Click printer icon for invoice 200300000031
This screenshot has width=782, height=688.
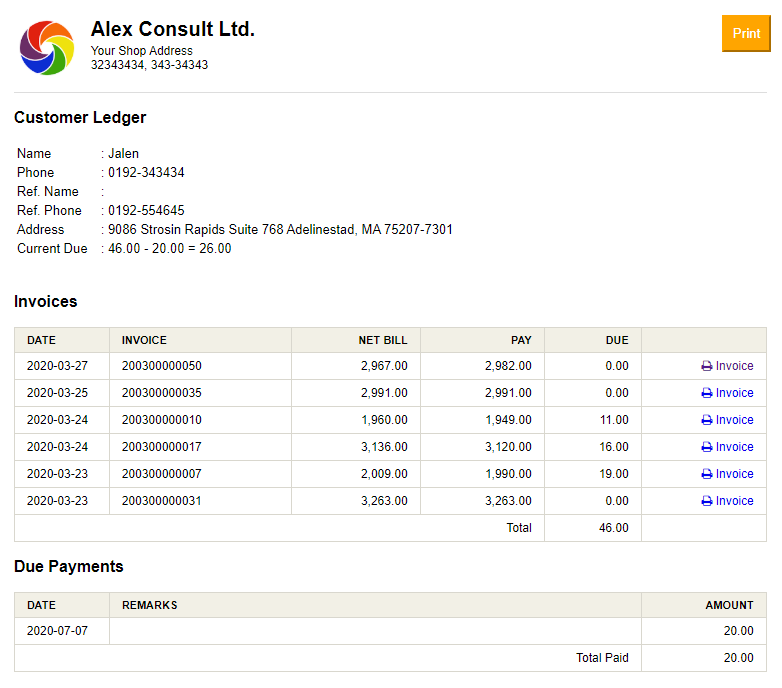click(707, 501)
